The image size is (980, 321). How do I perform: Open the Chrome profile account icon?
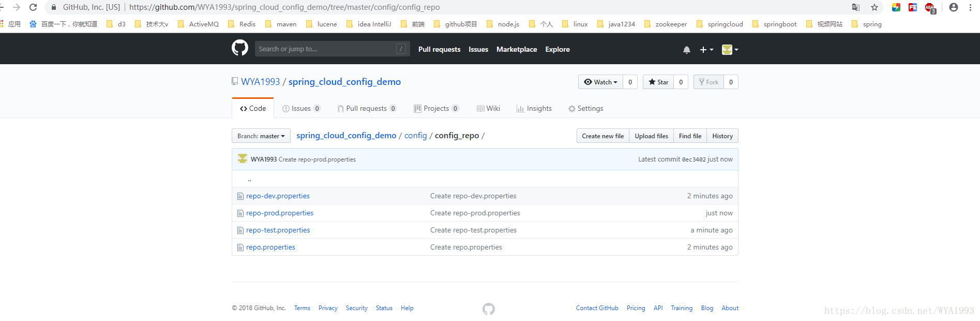(x=954, y=7)
